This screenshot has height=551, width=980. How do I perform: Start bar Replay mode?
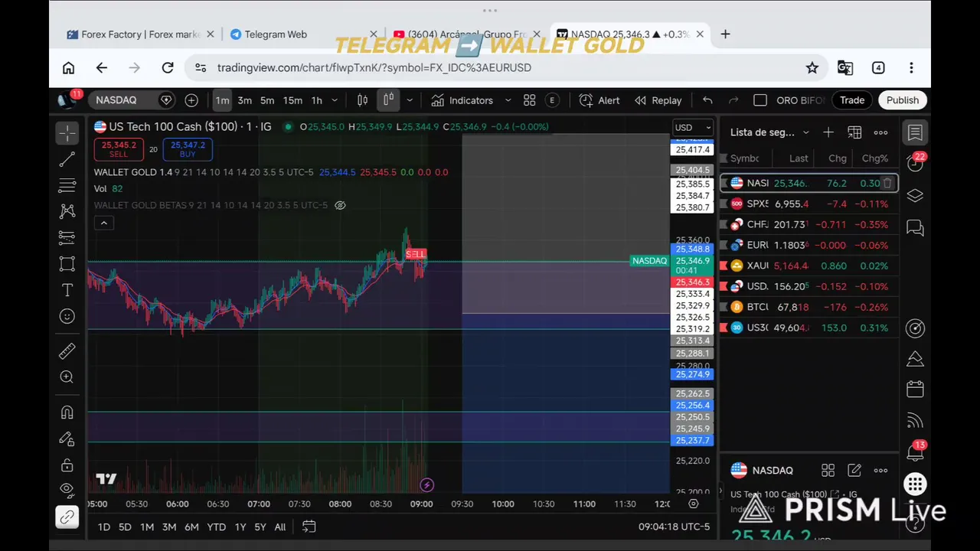(658, 100)
